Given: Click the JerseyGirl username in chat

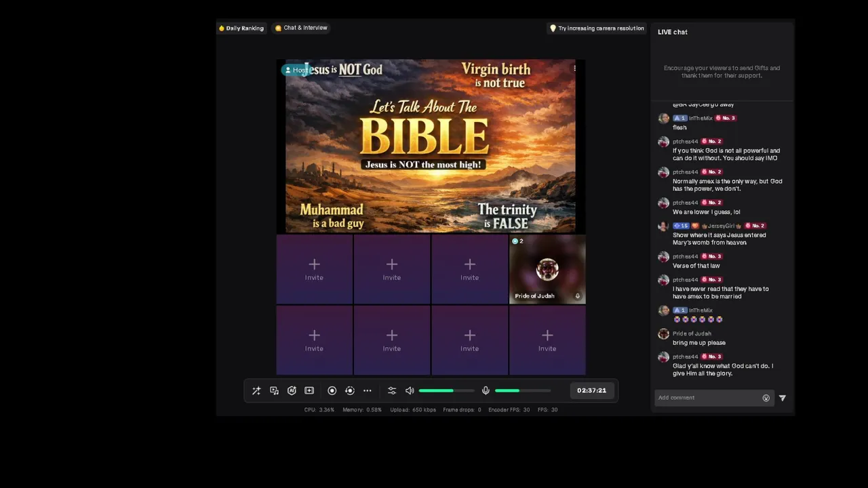Looking at the screenshot, I should click(x=722, y=226).
